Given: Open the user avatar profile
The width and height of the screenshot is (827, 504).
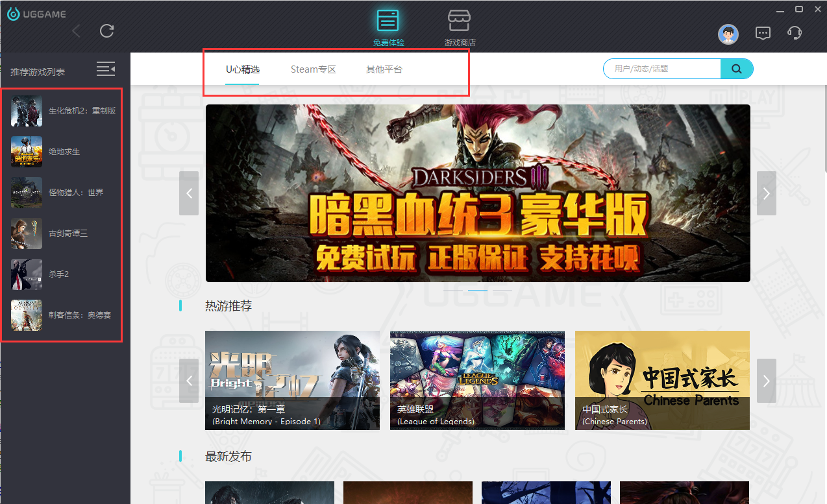Looking at the screenshot, I should coord(728,34).
